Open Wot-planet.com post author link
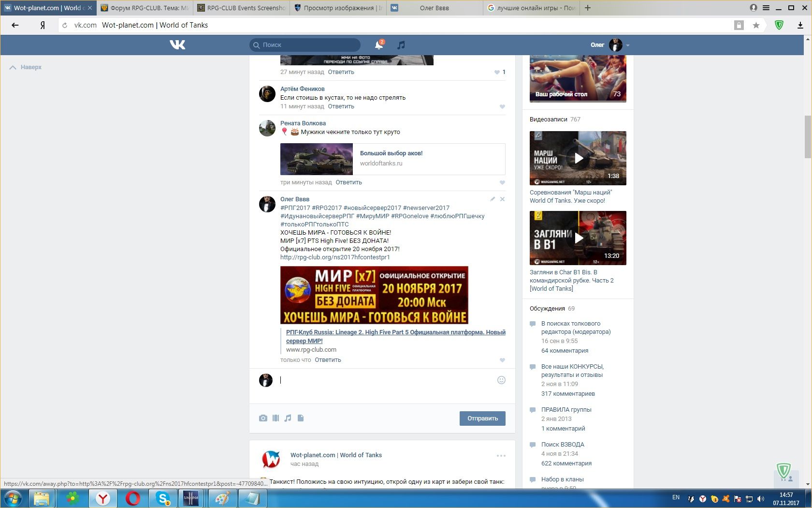The width and height of the screenshot is (812, 508). point(336,455)
